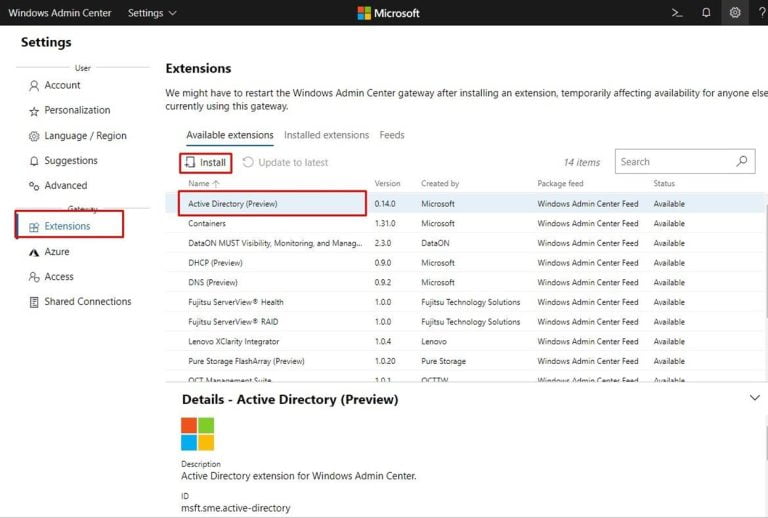Click the DataON creator cell
Image resolution: width=768 pixels, height=518 pixels.
coord(435,243)
